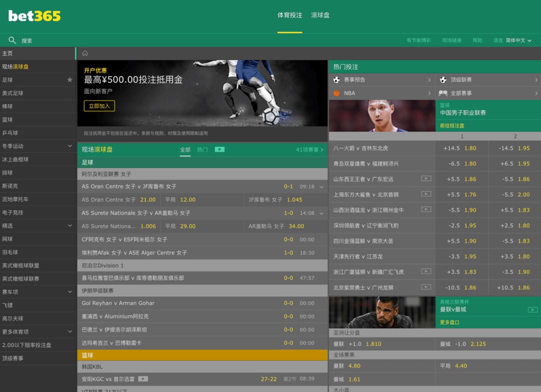Click the 前往投注盘 link

coord(452,125)
